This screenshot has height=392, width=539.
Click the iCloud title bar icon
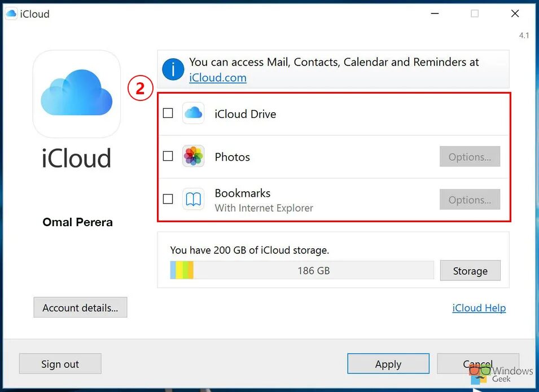point(11,14)
